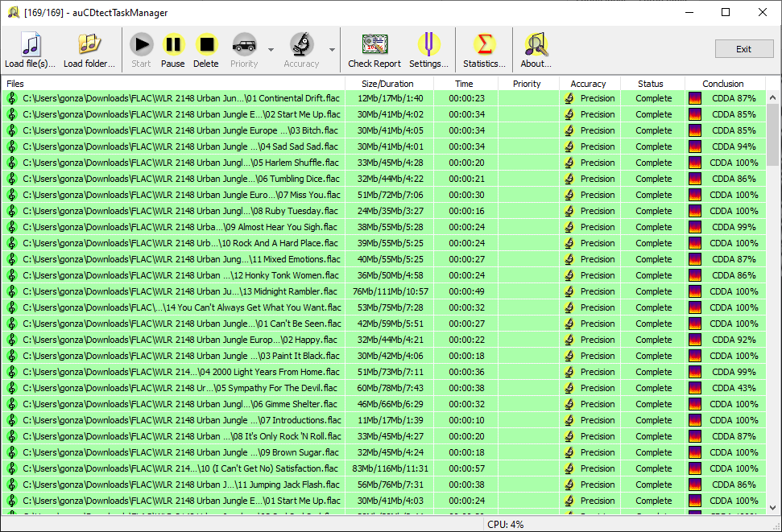The width and height of the screenshot is (782, 532).
Task: Open the Statistics sigma icon
Action: tap(484, 44)
